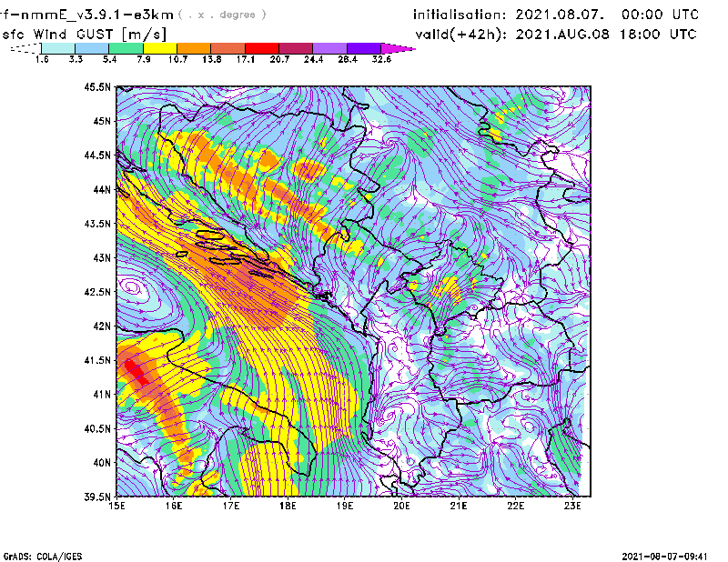The height and width of the screenshot is (562, 728).
Task: Click the light blue 3.3–5.4 legend swatch
Action: click(x=92, y=48)
